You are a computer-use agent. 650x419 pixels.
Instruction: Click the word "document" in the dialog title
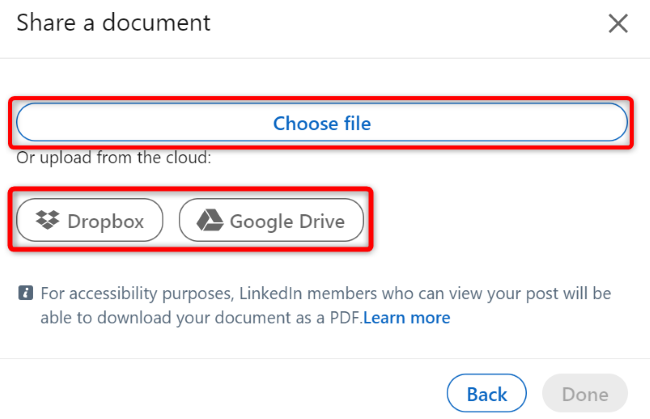tap(159, 22)
